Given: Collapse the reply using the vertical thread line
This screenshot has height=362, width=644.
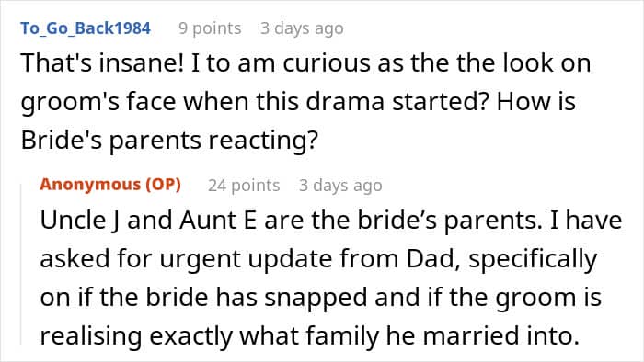Looking at the screenshot, I should click(21, 265).
